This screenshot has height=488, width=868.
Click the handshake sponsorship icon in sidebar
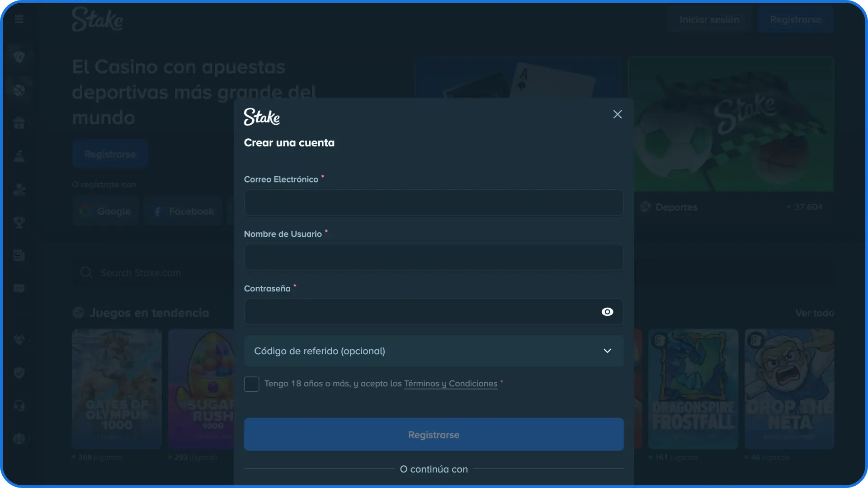[19, 340]
